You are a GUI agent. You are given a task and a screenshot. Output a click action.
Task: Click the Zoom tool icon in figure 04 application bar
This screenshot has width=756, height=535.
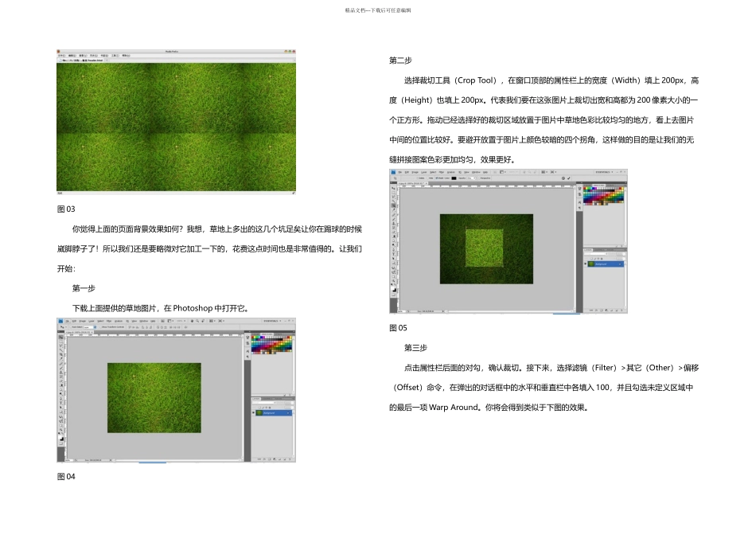pyautogui.click(x=197, y=321)
